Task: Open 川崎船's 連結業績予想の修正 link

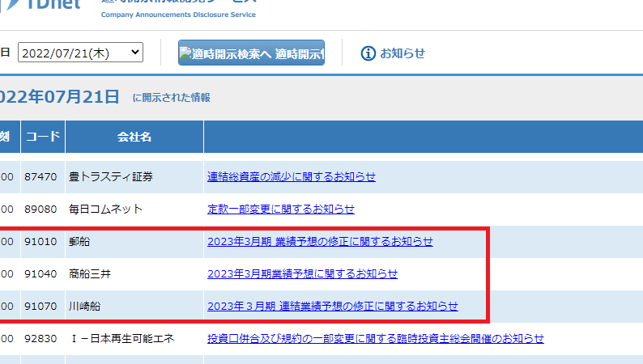Action: pos(332,306)
